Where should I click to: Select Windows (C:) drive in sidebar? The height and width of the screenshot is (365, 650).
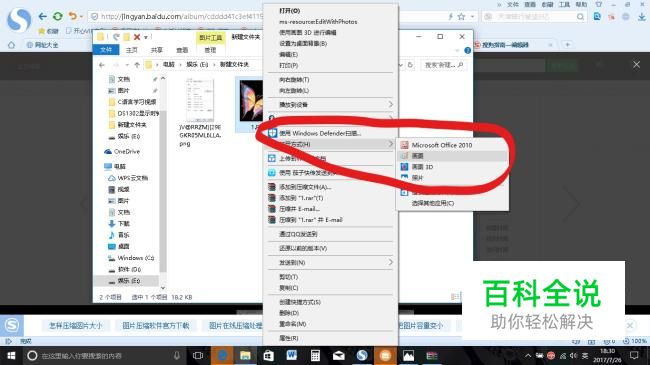tap(131, 258)
